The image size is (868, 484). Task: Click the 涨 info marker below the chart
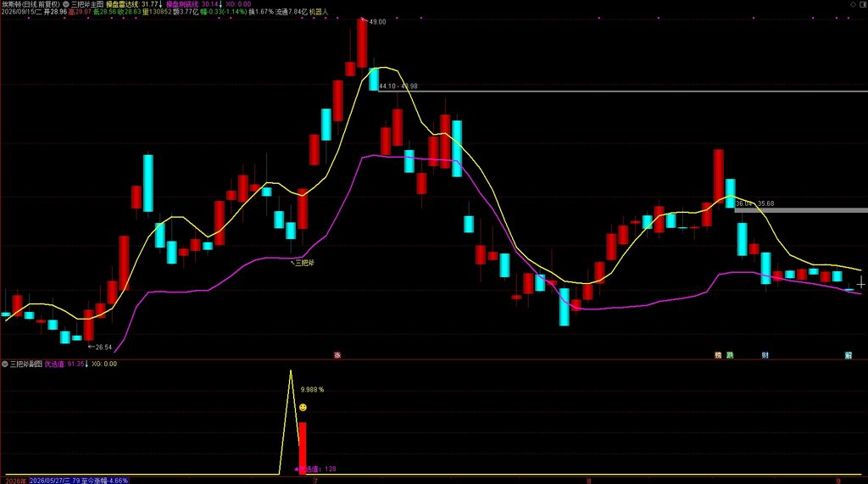[337, 355]
